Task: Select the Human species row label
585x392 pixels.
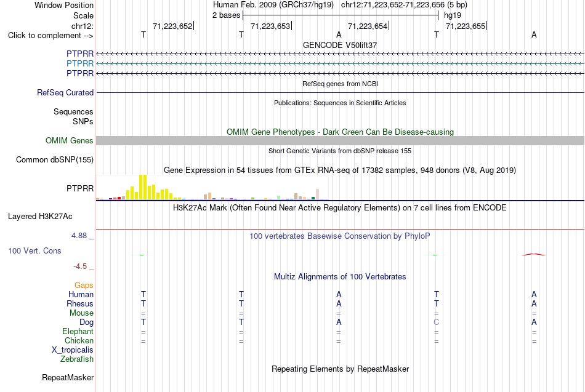Action: point(81,295)
